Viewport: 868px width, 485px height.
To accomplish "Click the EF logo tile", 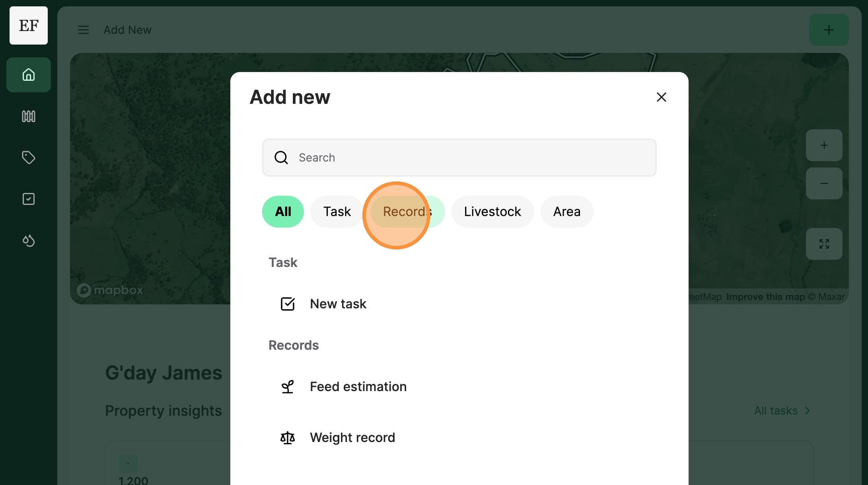I will click(29, 25).
